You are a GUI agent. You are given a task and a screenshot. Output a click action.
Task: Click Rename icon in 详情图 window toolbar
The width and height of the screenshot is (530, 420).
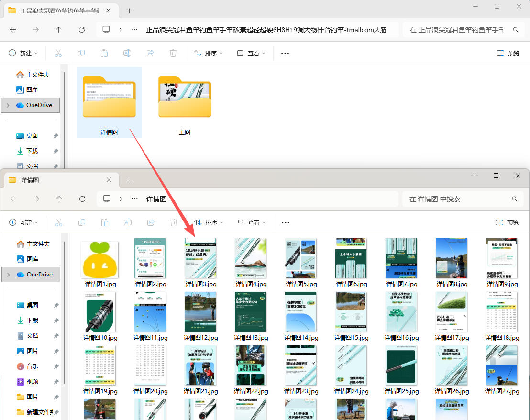click(128, 222)
